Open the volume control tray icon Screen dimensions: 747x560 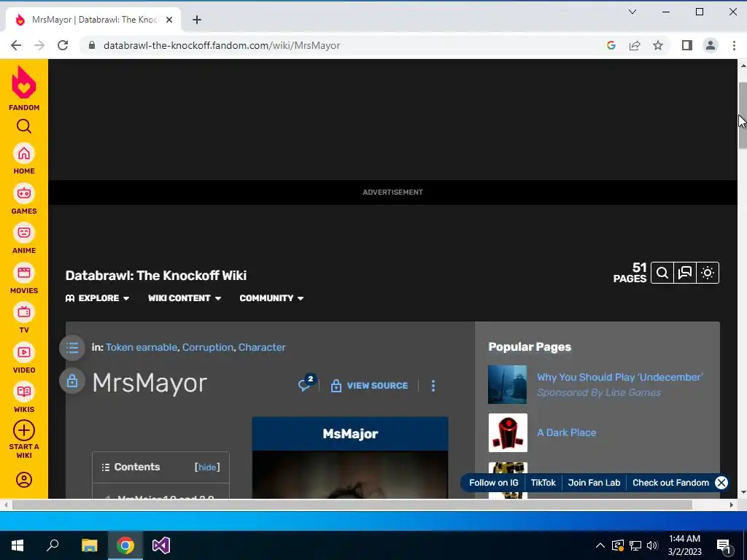point(653,545)
